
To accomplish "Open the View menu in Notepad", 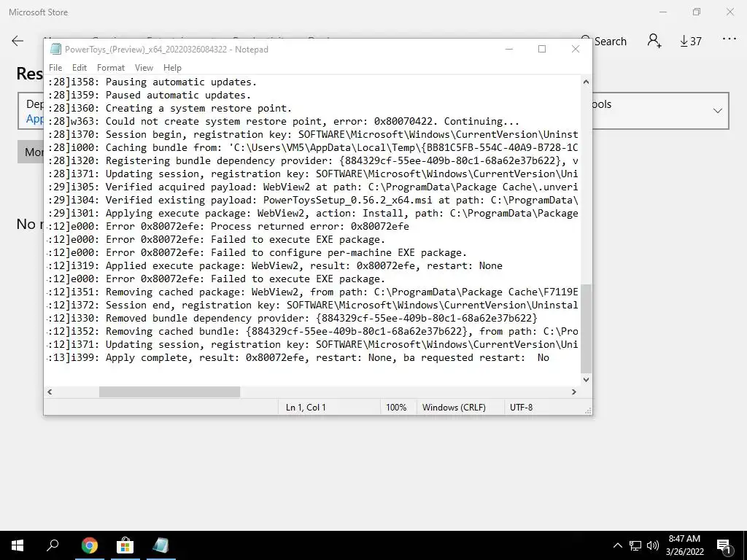I will tap(144, 68).
